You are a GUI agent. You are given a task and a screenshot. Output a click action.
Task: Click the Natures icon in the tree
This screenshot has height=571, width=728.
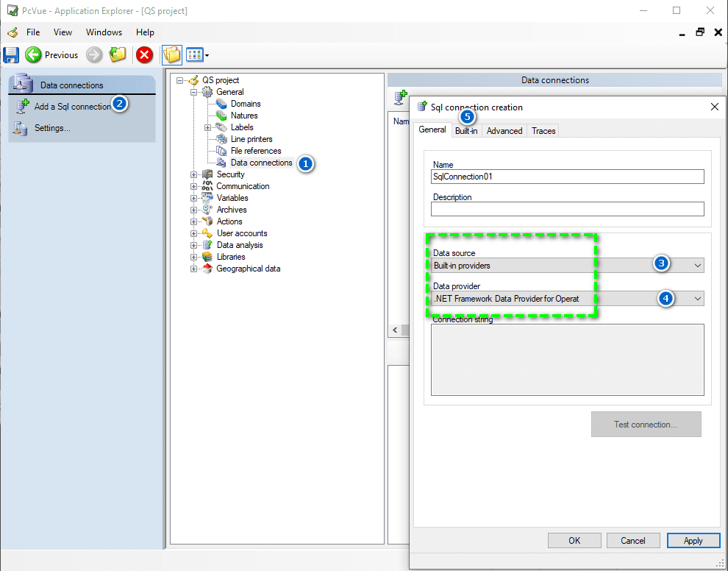pos(221,116)
